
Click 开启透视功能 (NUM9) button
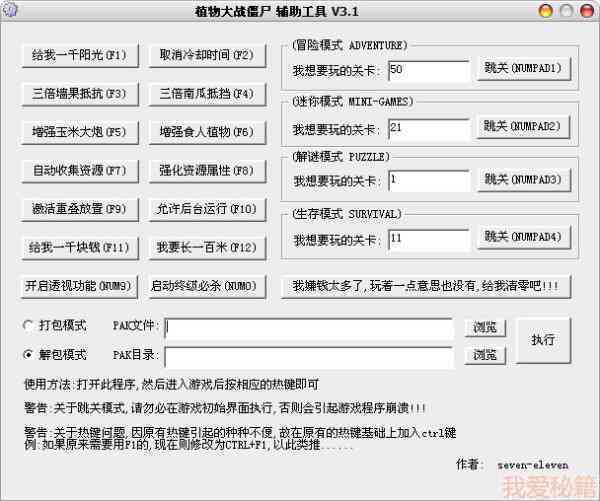pyautogui.click(x=79, y=286)
